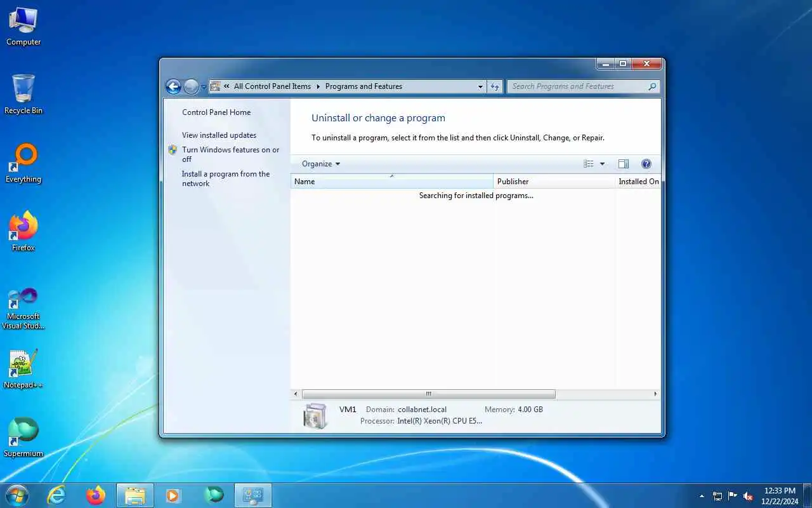The image size is (812, 508).
Task: Open Control Panel Home link
Action: pos(216,112)
